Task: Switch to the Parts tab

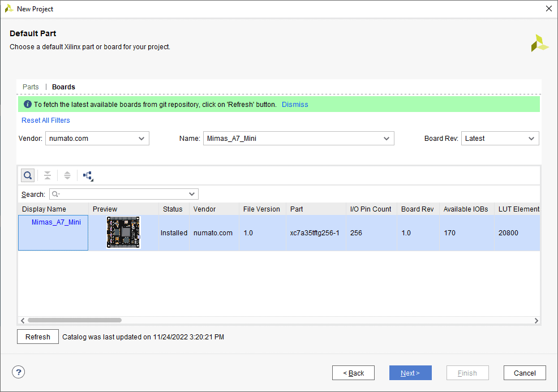Action: pos(31,87)
